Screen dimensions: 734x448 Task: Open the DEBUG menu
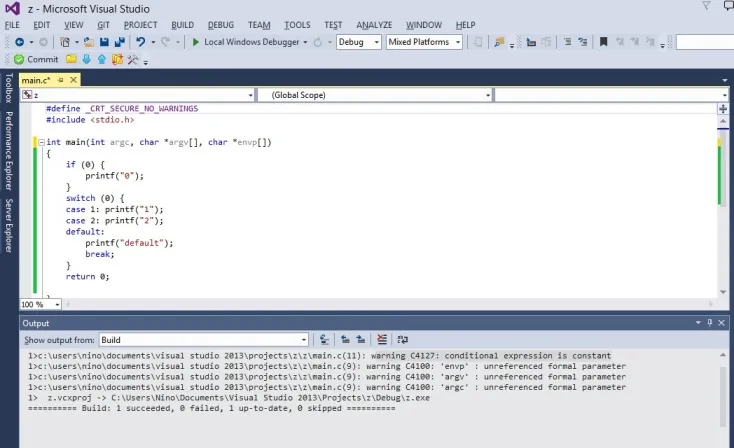221,25
